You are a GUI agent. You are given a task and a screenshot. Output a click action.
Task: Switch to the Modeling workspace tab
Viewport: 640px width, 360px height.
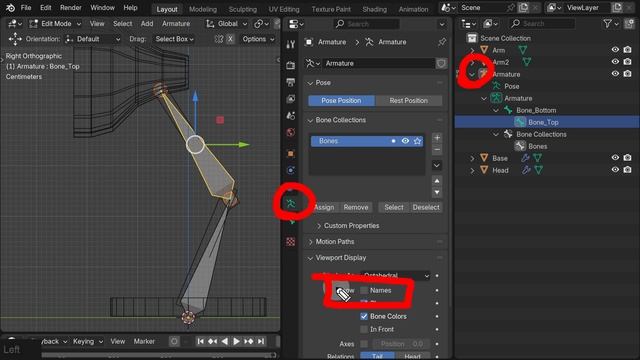tap(203, 9)
